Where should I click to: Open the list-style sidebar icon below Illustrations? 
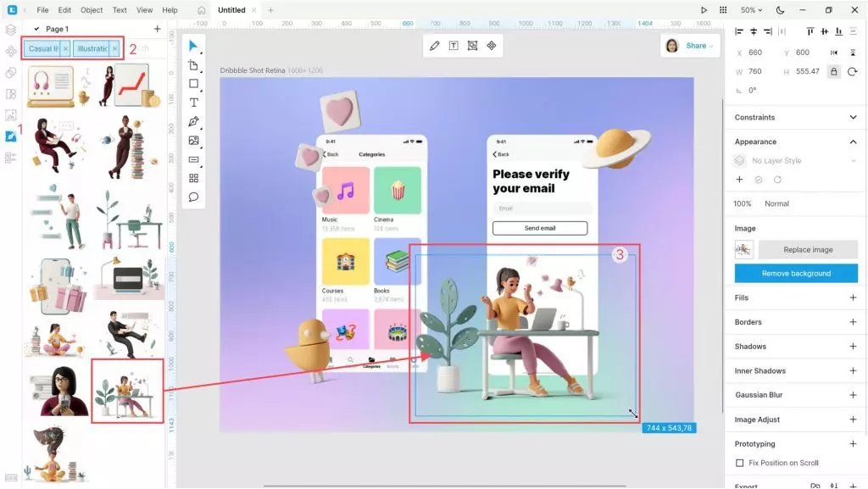point(10,158)
